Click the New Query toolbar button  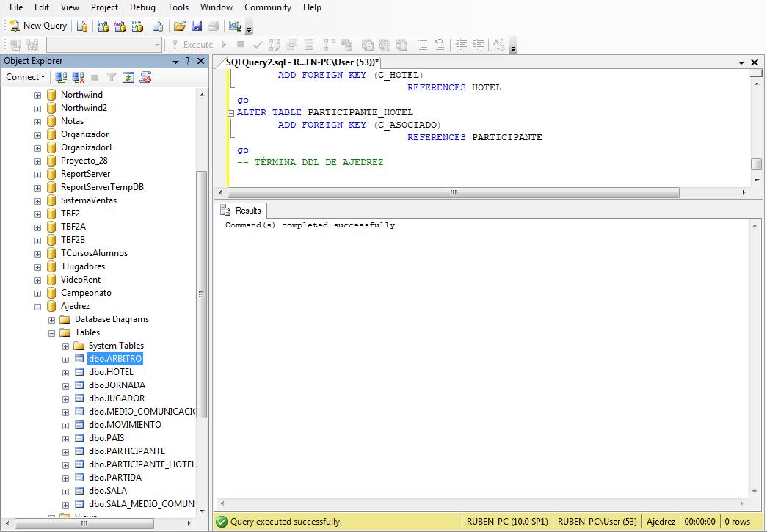(37, 26)
